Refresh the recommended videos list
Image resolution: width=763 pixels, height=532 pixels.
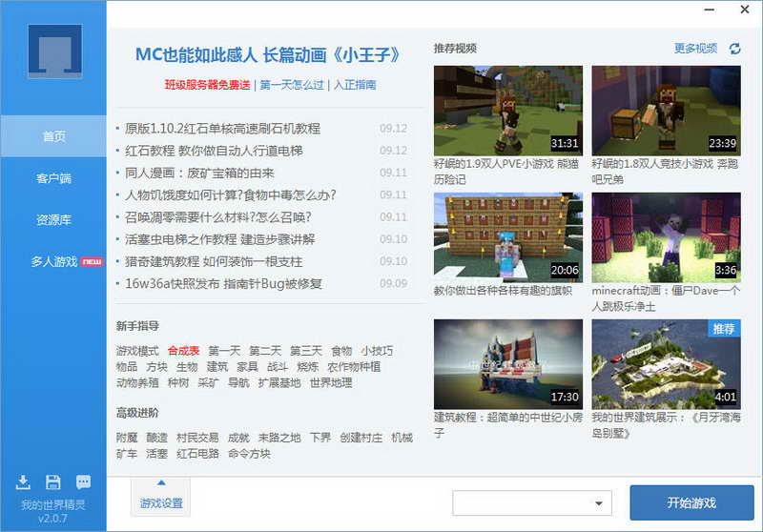(734, 49)
